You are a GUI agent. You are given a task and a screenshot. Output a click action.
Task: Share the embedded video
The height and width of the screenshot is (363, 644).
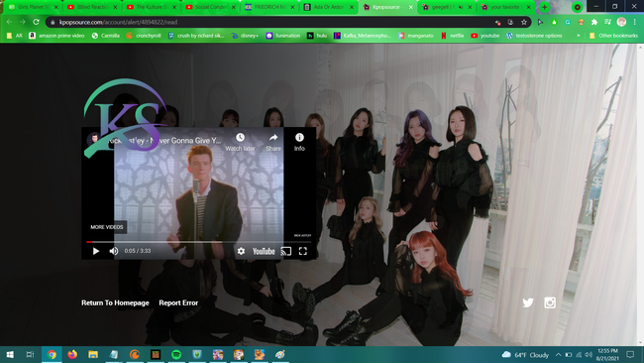[x=273, y=142]
